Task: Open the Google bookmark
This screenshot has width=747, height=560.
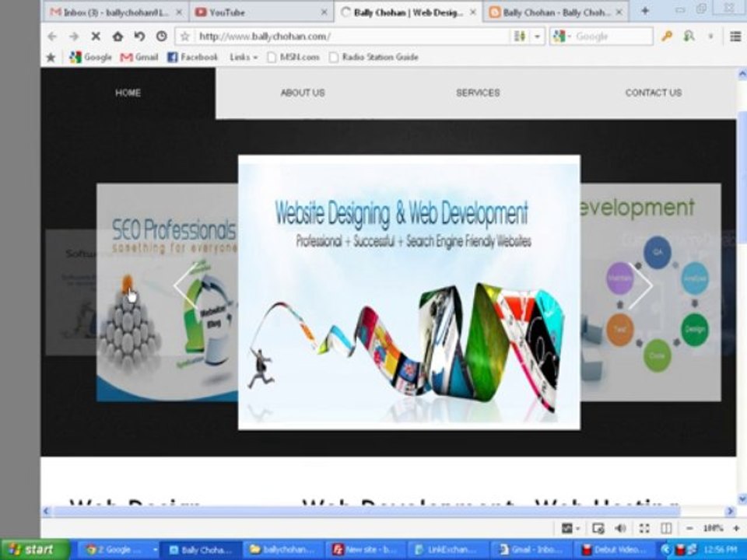Action: [90, 58]
